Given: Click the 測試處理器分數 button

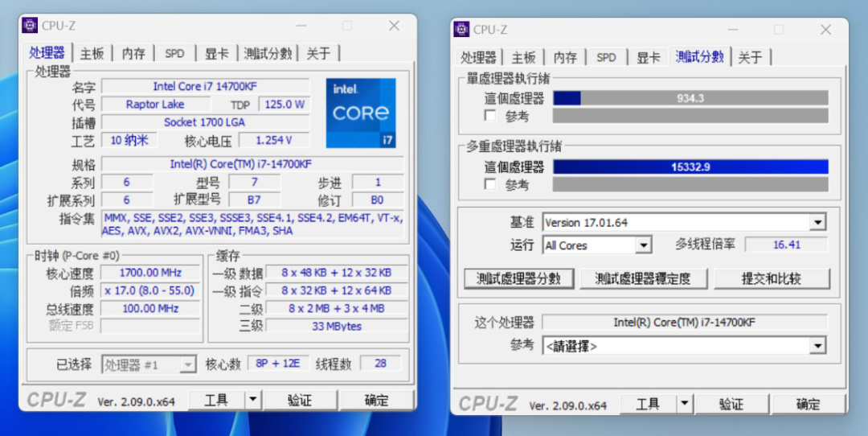Looking at the screenshot, I should pyautogui.click(x=518, y=278).
